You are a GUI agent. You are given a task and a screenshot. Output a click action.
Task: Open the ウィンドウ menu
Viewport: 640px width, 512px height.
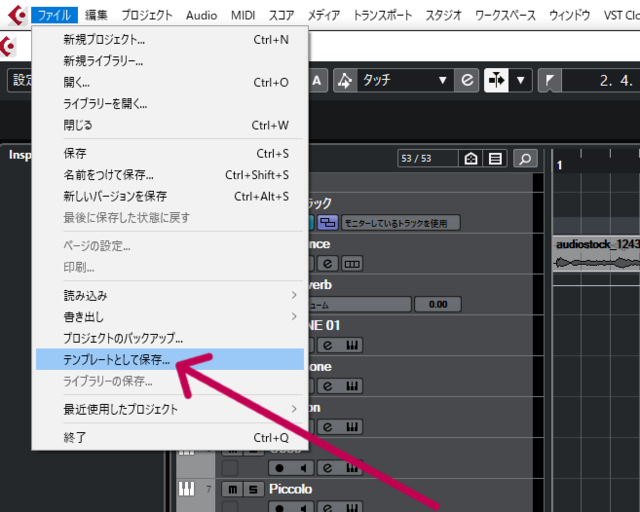click(x=569, y=16)
